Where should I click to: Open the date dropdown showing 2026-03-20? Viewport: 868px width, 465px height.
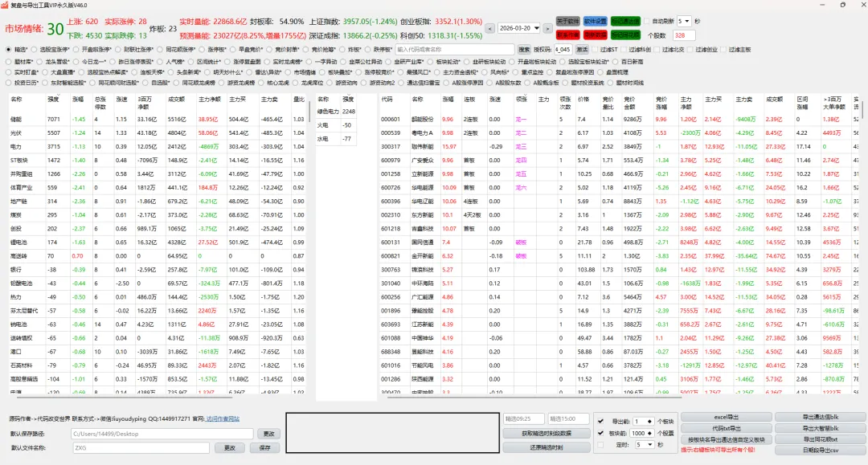(536, 28)
